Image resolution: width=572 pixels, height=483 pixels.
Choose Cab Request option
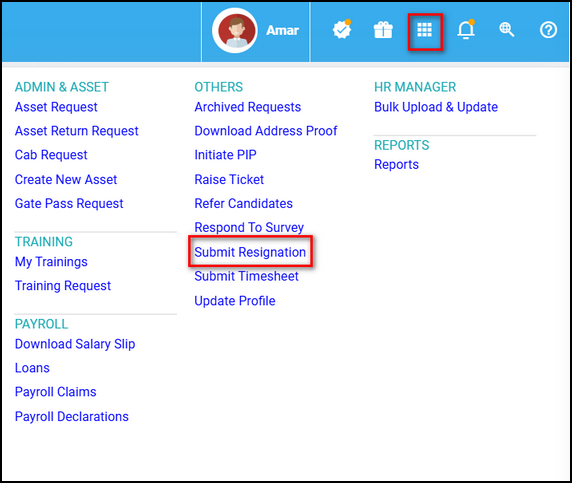coord(51,155)
